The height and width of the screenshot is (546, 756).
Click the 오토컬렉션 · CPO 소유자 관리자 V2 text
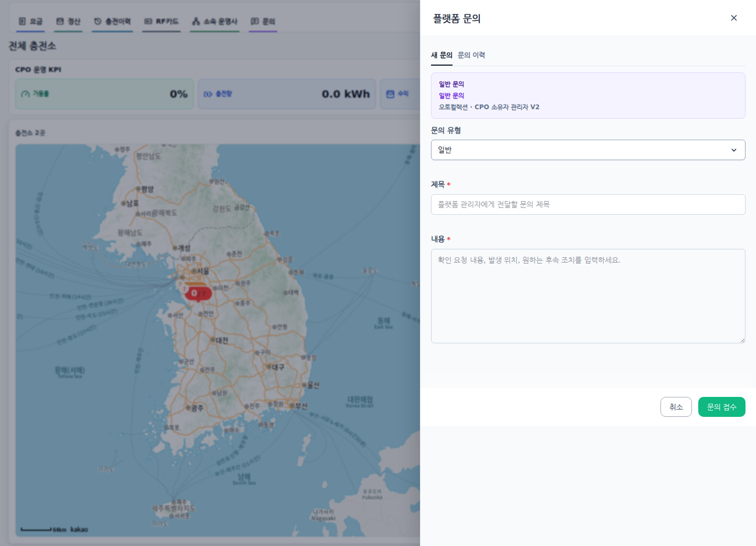[489, 107]
